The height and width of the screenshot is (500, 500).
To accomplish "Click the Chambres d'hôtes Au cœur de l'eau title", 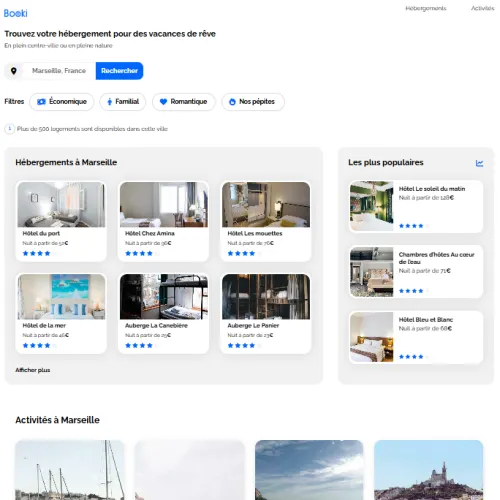I will pyautogui.click(x=436, y=258).
